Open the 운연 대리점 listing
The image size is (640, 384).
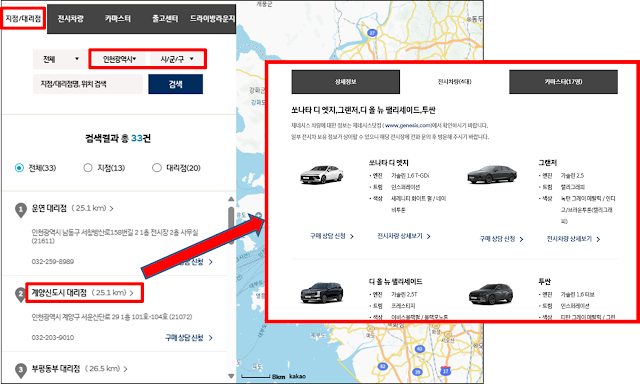click(49, 208)
